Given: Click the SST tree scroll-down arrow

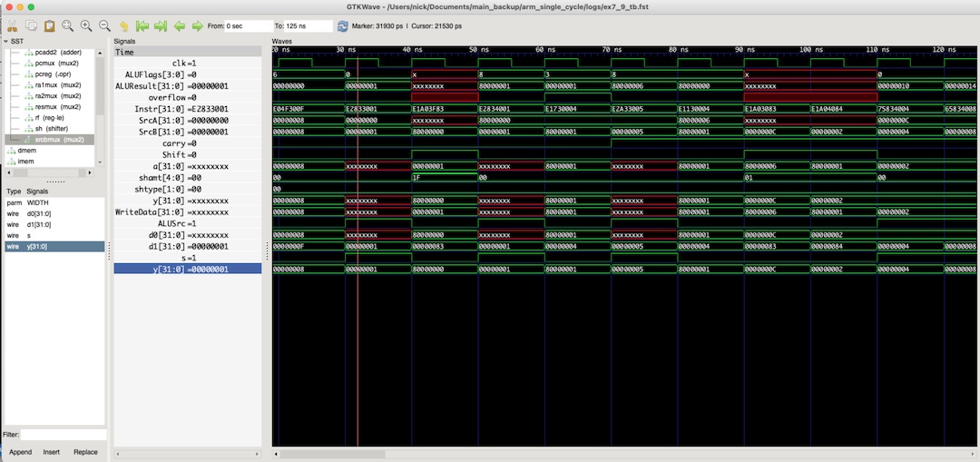Looking at the screenshot, I should pos(100,162).
